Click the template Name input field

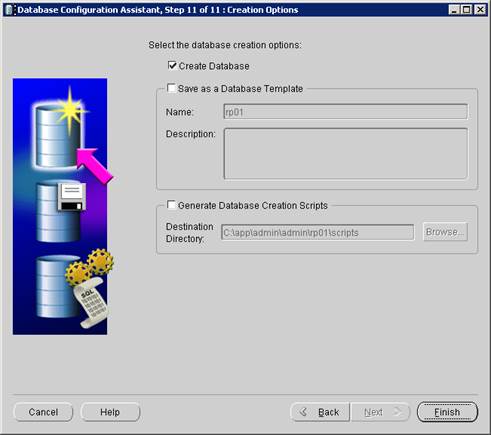[346, 112]
